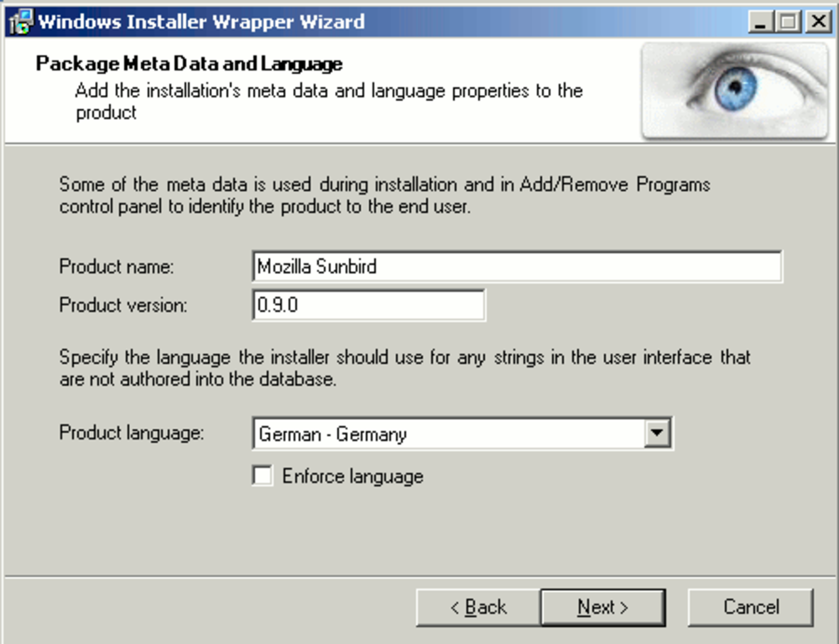Open the Product language dropdown arrow
The image size is (839, 644).
[657, 433]
